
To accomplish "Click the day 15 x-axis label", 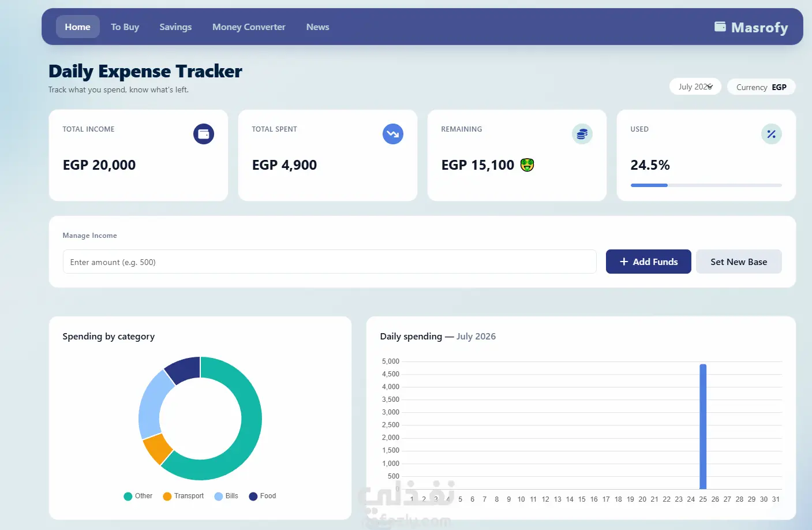I will coord(582,499).
